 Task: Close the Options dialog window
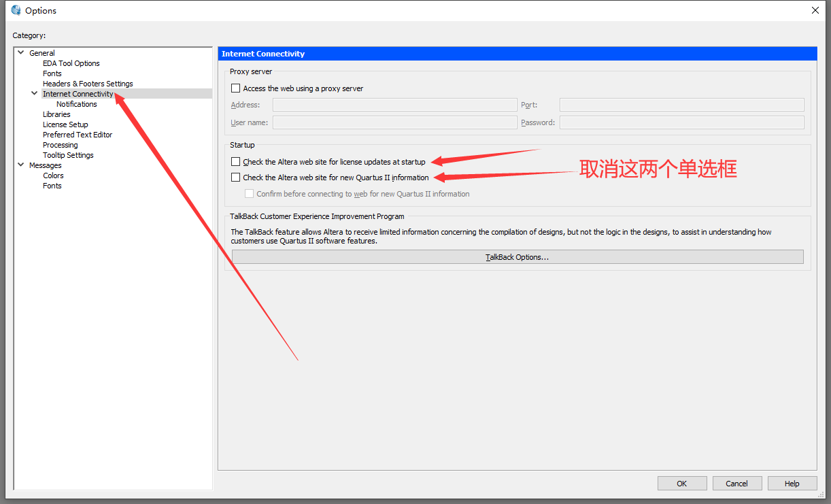(815, 10)
